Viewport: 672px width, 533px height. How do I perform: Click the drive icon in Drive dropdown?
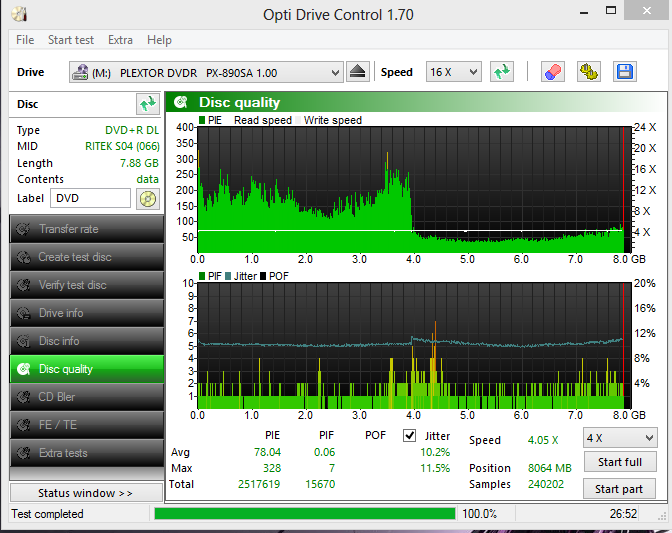[80, 72]
